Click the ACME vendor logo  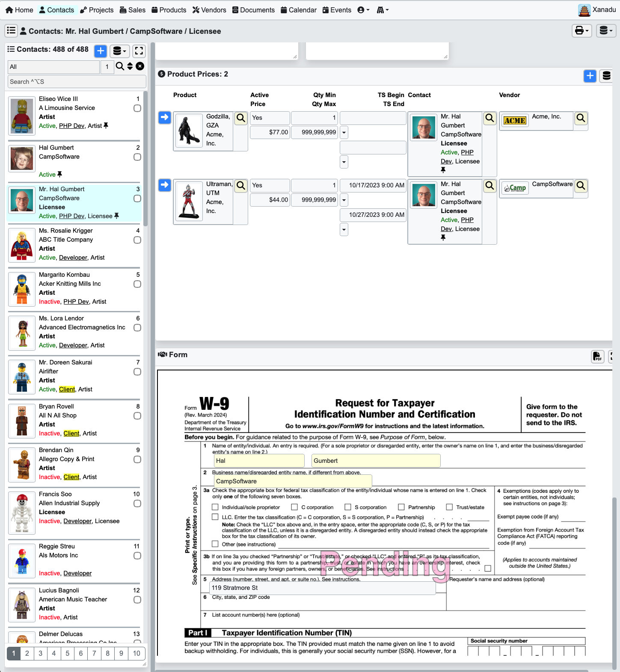click(x=515, y=121)
